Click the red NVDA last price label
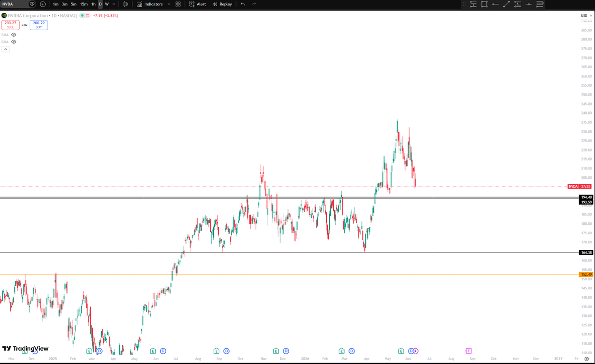Screen dimensions: 595x364 coord(580,186)
